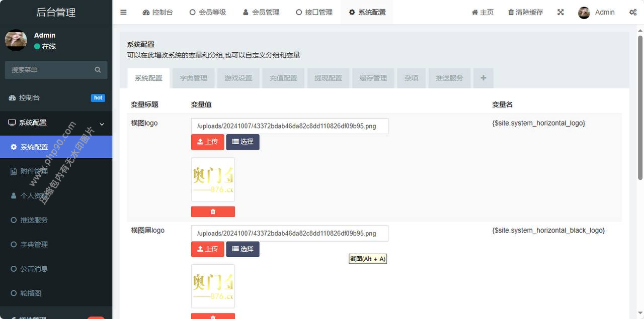
Task: Click 选择 button for 横图黑logo
Action: (243, 249)
